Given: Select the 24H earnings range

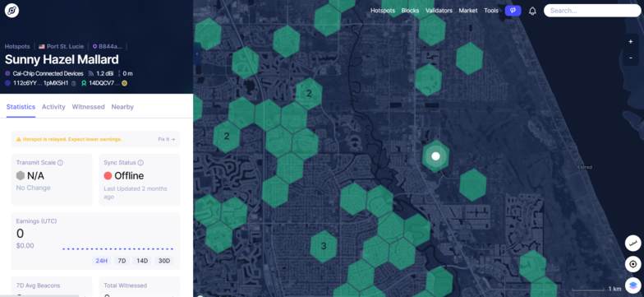Looking at the screenshot, I should [101, 261].
